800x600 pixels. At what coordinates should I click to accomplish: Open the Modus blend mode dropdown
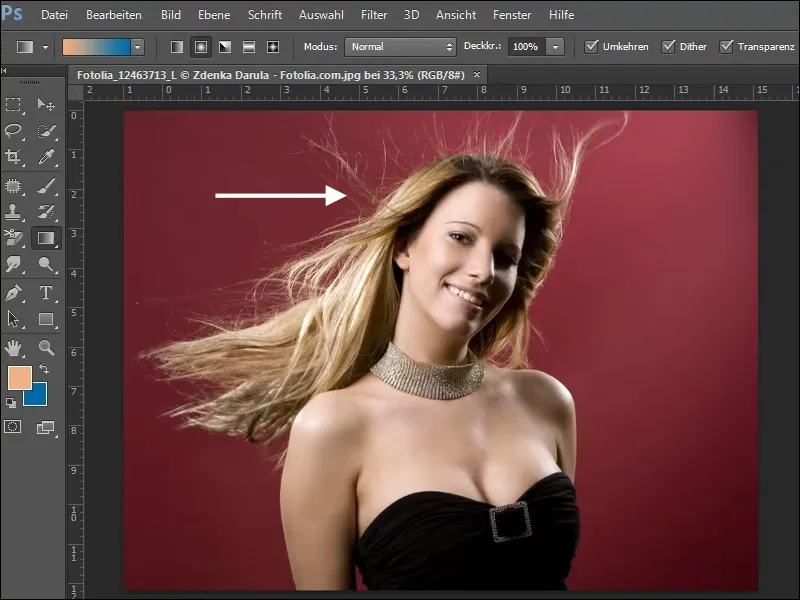[401, 47]
